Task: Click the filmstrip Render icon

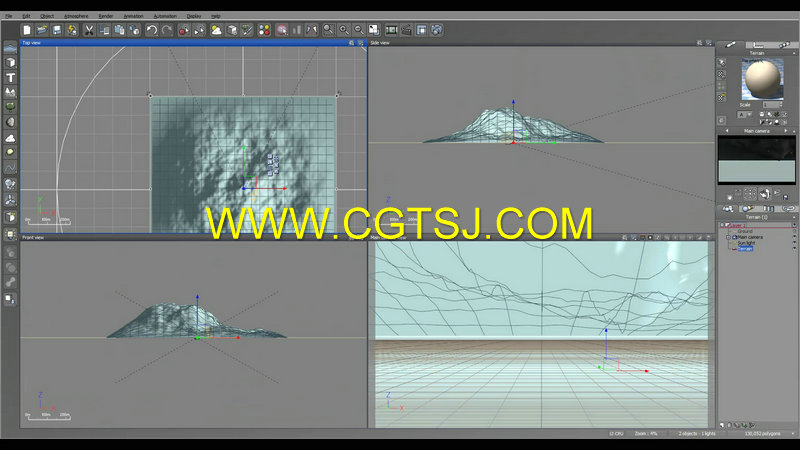Action: pyautogui.click(x=391, y=30)
